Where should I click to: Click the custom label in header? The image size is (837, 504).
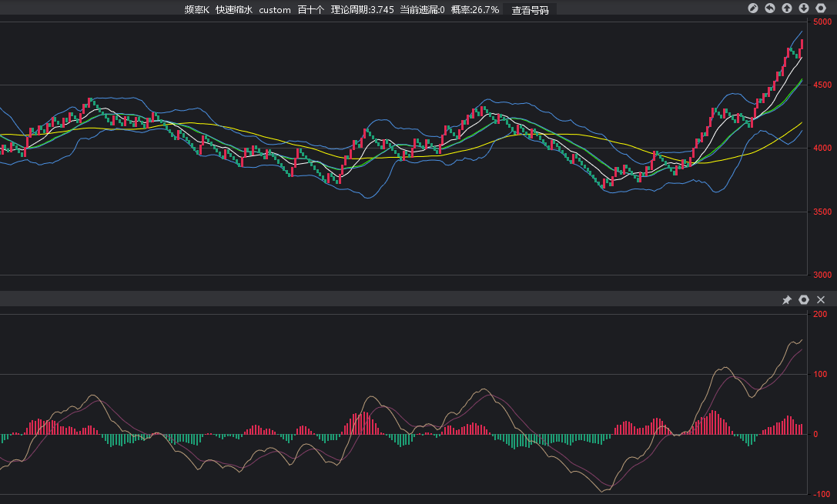pos(275,9)
